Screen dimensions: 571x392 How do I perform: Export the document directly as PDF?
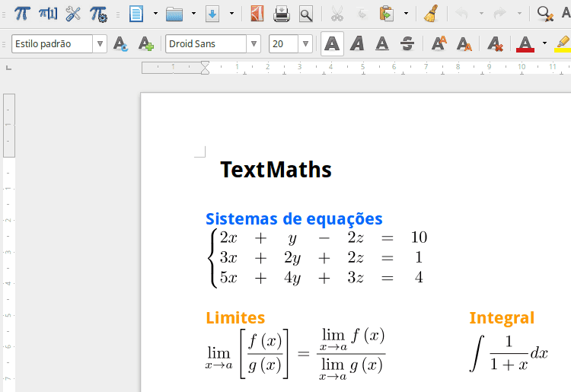pos(257,14)
